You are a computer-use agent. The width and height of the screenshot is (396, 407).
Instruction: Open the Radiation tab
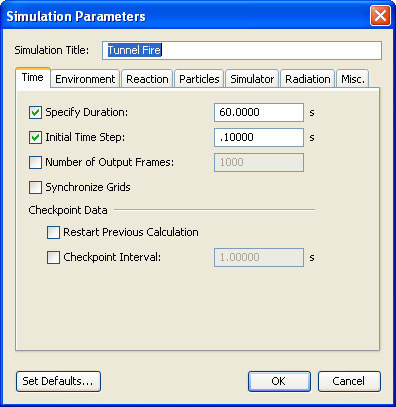pos(308,79)
